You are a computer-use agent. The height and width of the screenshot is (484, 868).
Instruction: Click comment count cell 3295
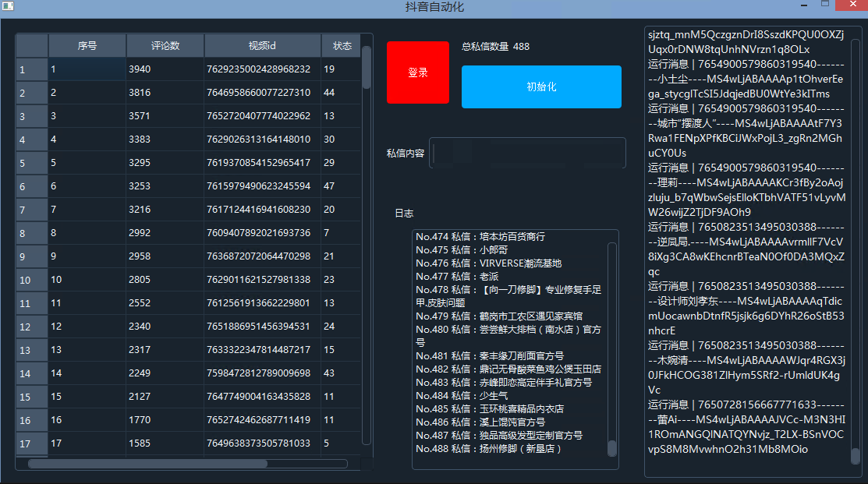pos(165,163)
